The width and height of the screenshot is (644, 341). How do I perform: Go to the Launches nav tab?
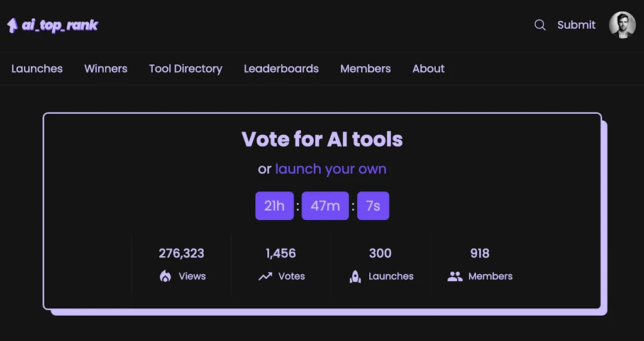coord(37,69)
